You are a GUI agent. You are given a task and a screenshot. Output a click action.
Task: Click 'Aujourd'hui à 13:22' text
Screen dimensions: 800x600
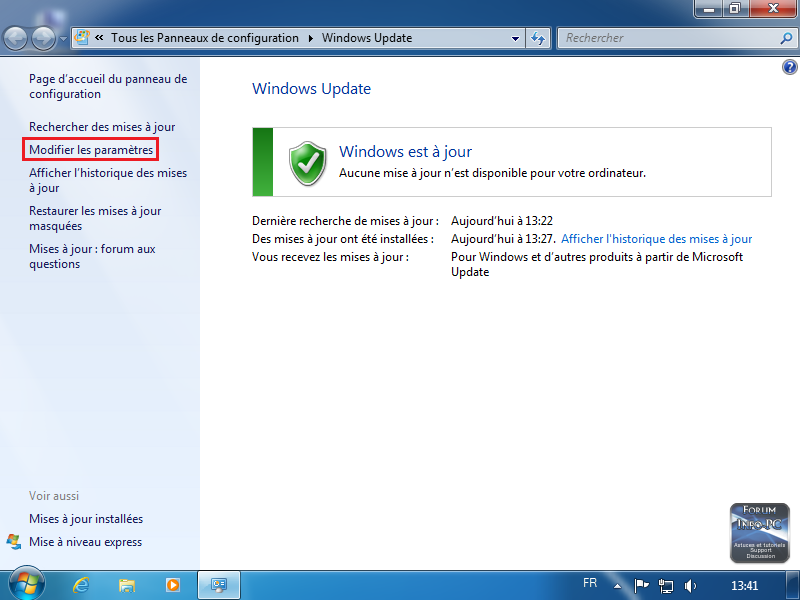(x=502, y=221)
